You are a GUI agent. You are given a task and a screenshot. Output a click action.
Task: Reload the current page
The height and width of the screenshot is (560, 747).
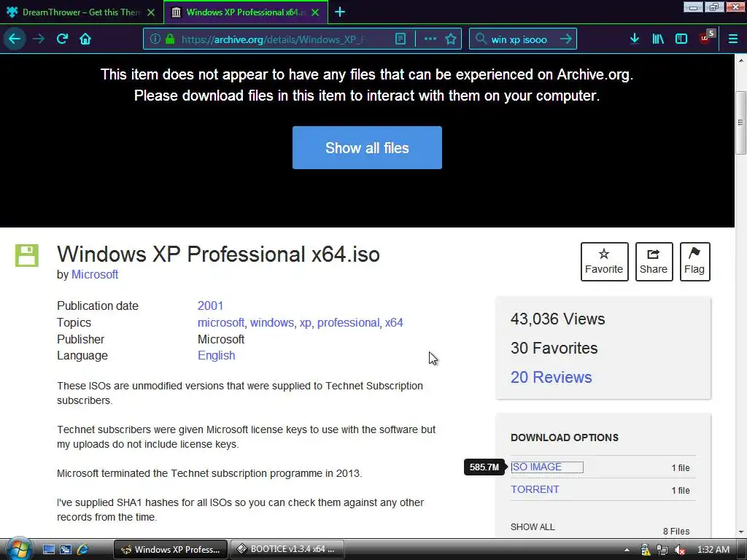(x=63, y=39)
